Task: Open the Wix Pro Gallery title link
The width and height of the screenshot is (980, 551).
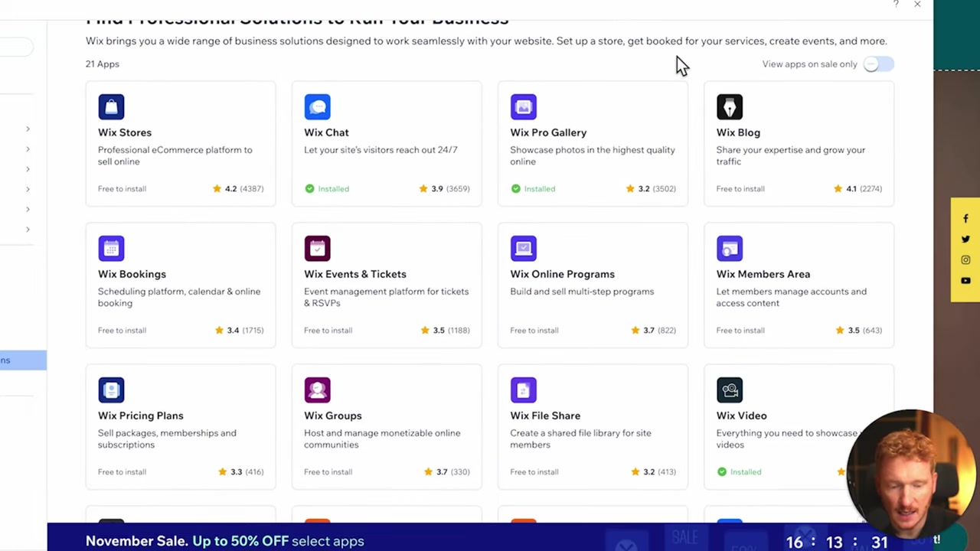Action: [x=548, y=132]
